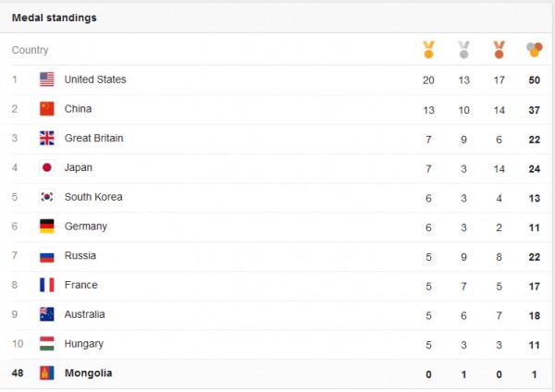
Task: Click the South Korea flag icon
Action: 47,197
